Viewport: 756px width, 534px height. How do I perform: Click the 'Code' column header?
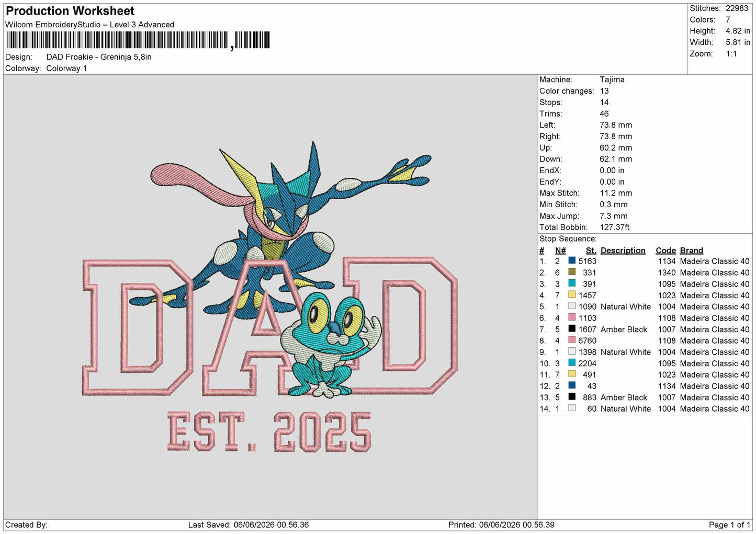tap(665, 251)
